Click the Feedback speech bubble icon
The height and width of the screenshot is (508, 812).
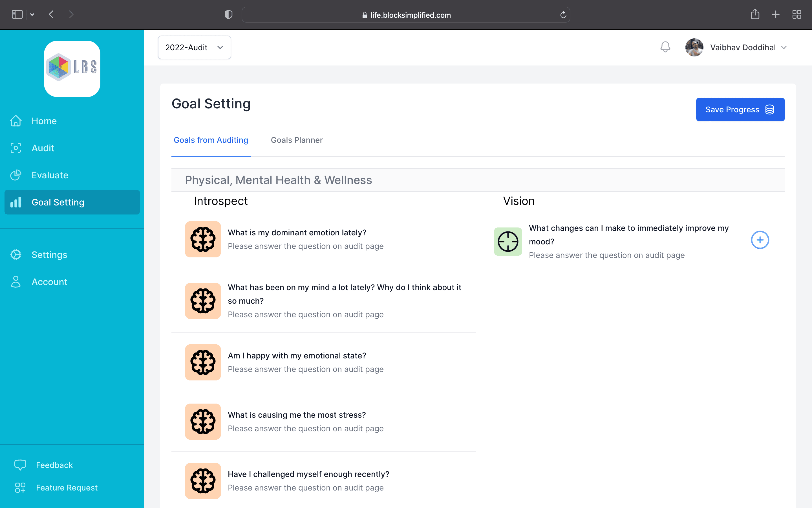[x=20, y=465]
